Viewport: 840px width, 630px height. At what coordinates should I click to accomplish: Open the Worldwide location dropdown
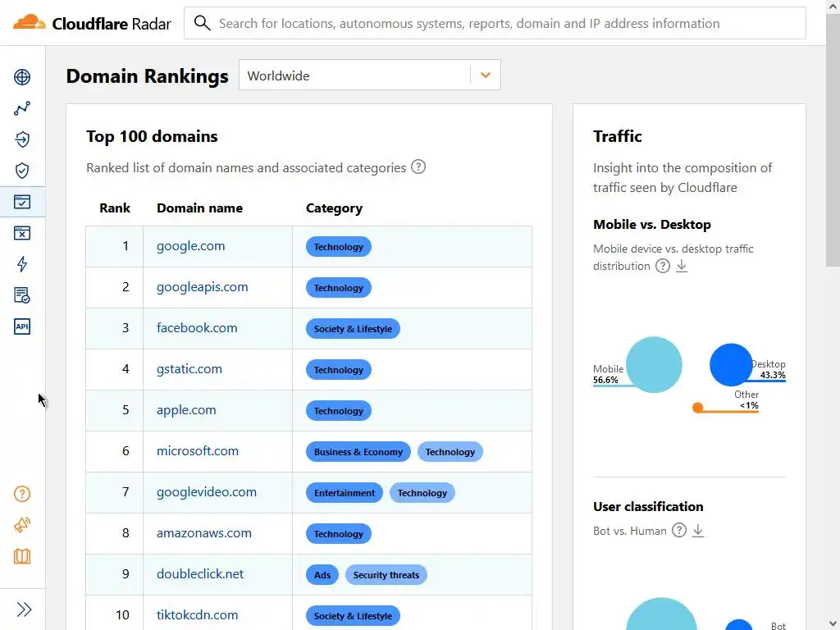[x=485, y=75]
